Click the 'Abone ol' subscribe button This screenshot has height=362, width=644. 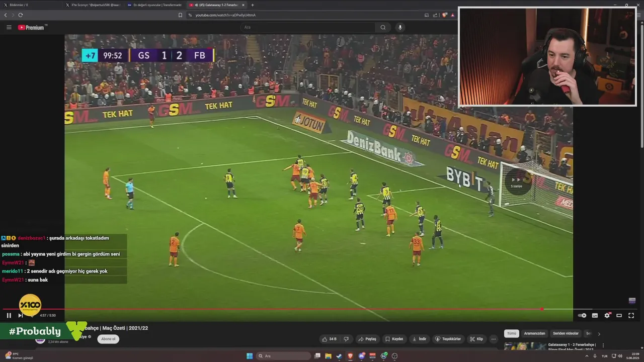point(108,339)
